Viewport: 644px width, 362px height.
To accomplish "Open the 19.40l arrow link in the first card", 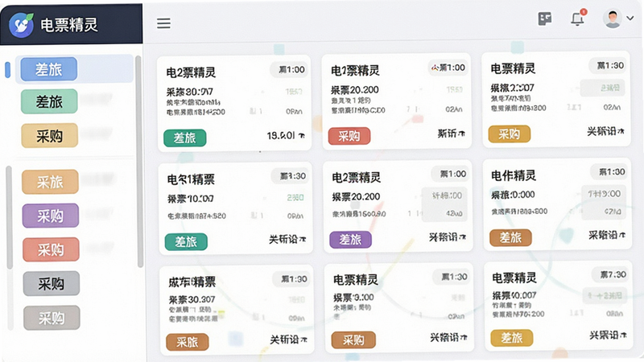I will tap(286, 135).
